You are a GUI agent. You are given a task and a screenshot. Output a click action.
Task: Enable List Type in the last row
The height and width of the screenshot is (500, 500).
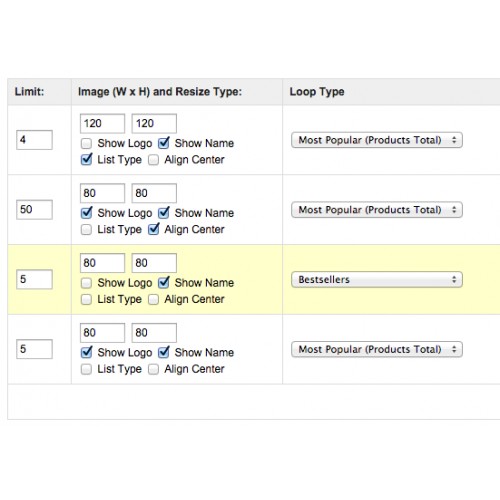[86, 369]
